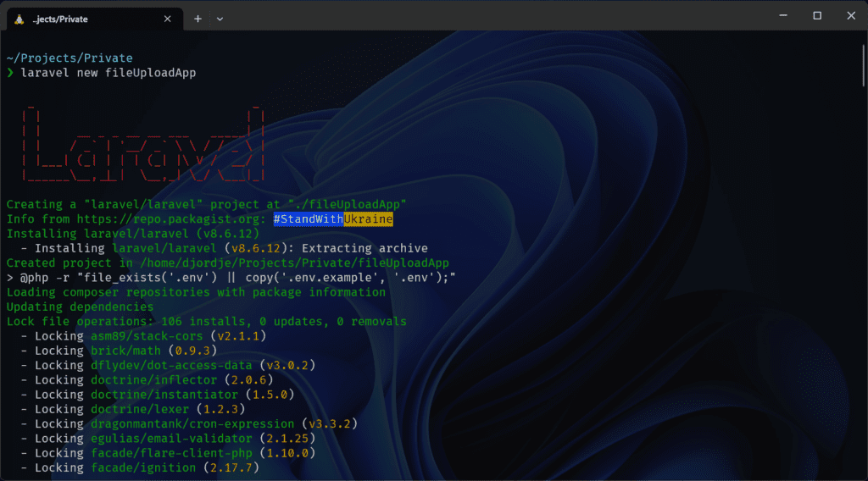Click the terminal vertical scrollbar thumb
The image size is (868, 481).
(x=863, y=65)
